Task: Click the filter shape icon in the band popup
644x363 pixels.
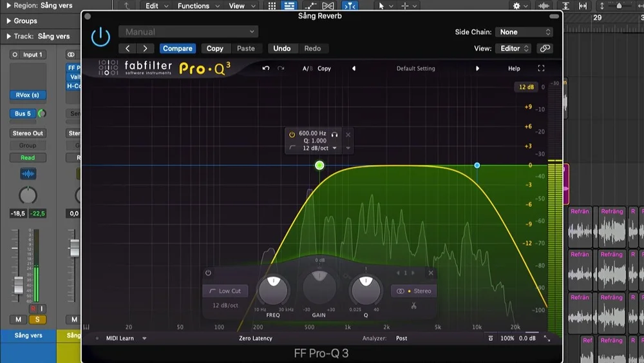Action: click(x=292, y=148)
